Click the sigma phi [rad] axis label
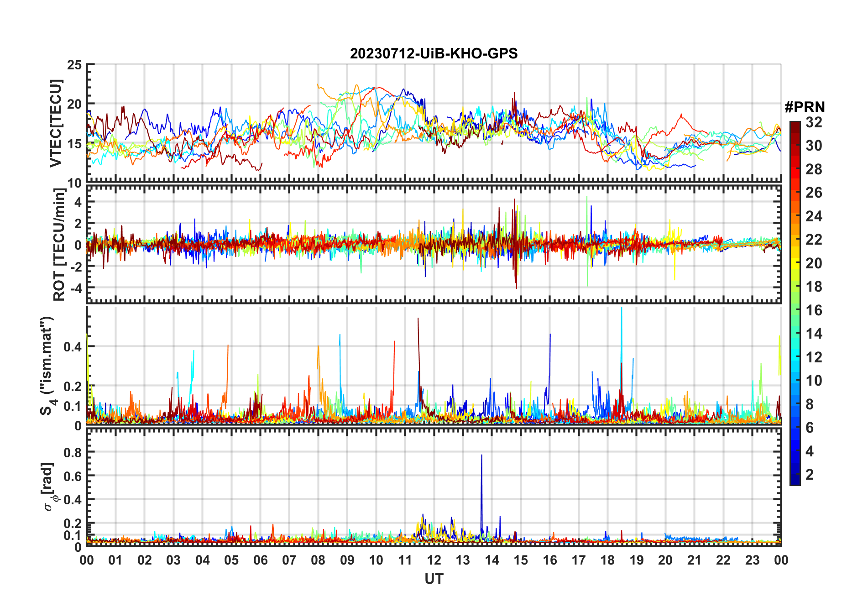Viewport: 868px width, 607px height. coord(49,487)
